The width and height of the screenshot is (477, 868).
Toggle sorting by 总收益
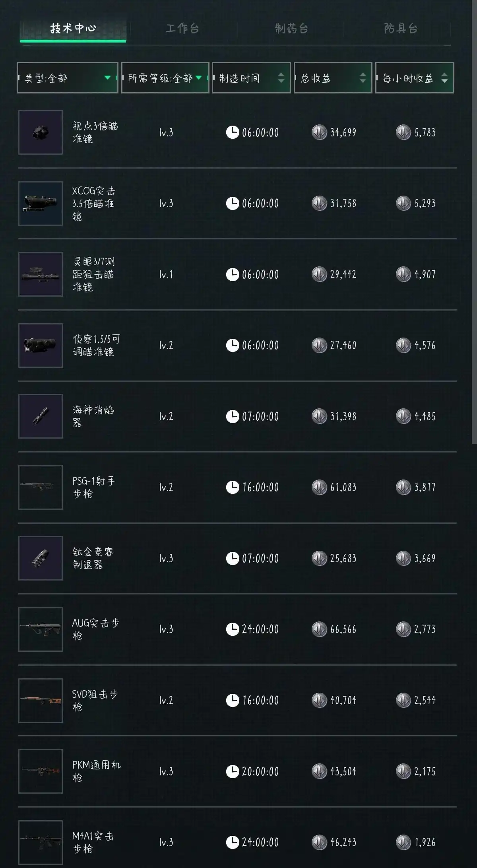tap(333, 78)
